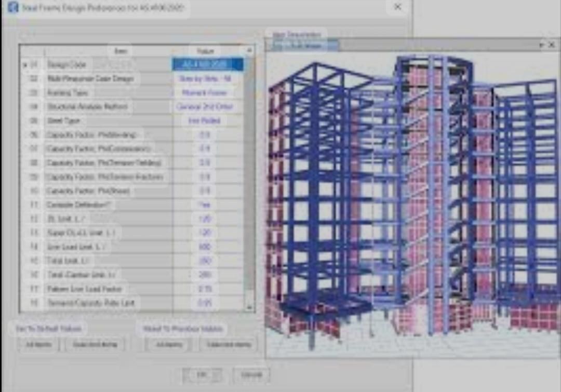Click the application icon in the dialog title bar
561x392 pixels.
point(13,7)
